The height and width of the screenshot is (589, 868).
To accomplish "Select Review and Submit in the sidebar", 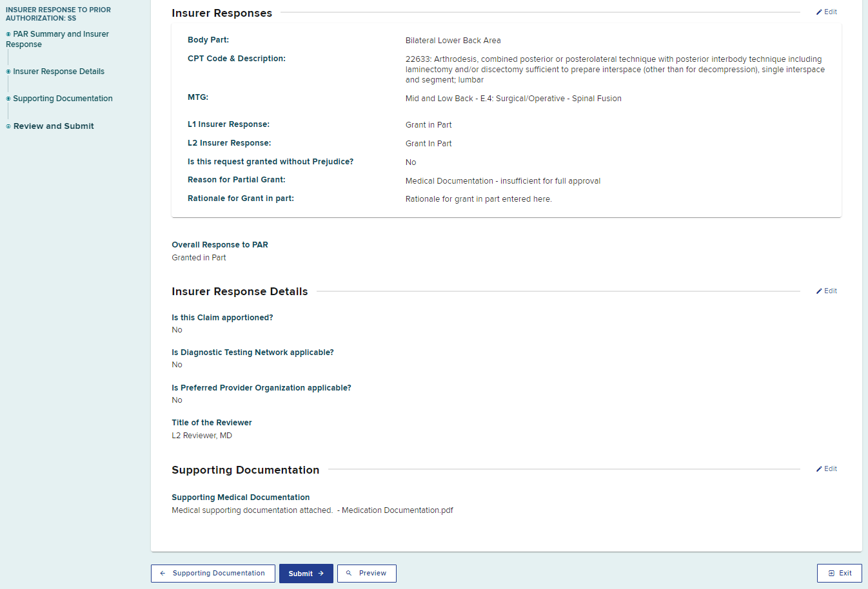I will (x=54, y=126).
